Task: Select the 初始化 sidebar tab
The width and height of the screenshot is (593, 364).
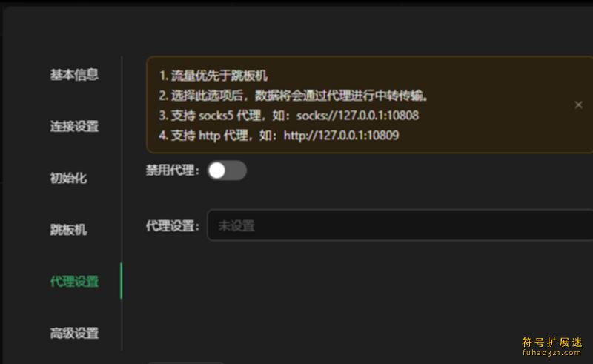Action: tap(68, 178)
